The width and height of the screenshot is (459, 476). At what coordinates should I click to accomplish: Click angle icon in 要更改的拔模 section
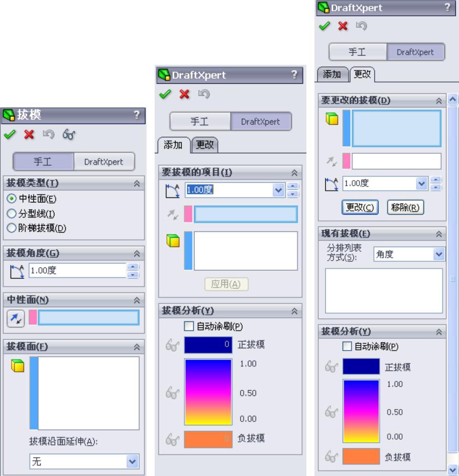coord(331,184)
